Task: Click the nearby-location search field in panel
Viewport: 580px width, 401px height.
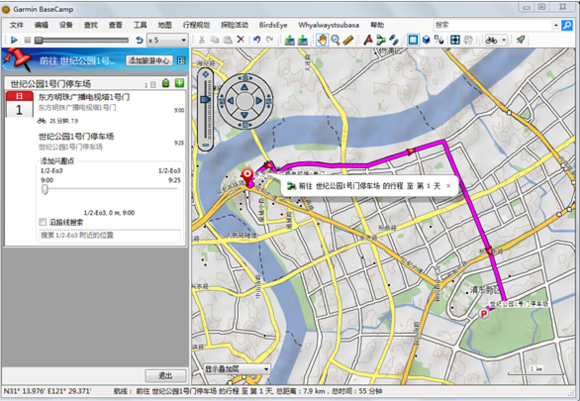Action: pos(109,235)
